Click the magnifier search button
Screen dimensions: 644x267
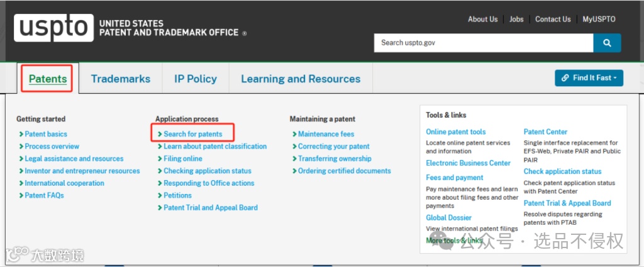pyautogui.click(x=607, y=43)
